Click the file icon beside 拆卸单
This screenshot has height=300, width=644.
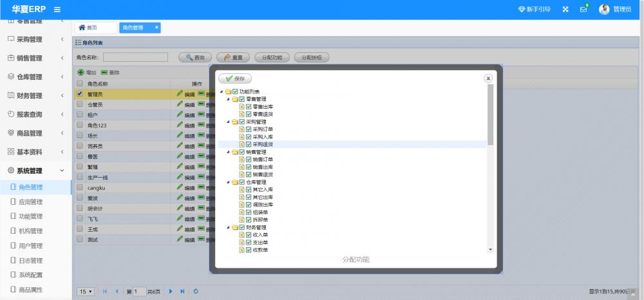pos(242,220)
